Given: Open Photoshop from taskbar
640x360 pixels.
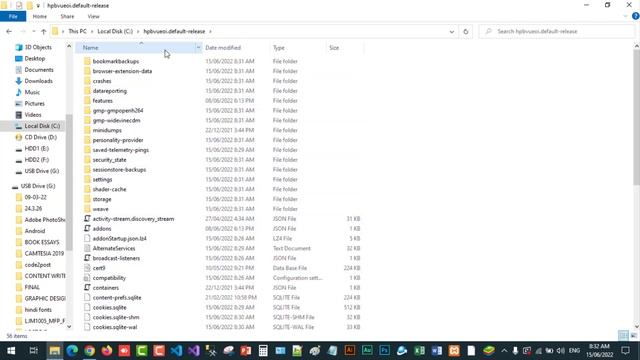Looking at the screenshot, I should click(x=384, y=351).
